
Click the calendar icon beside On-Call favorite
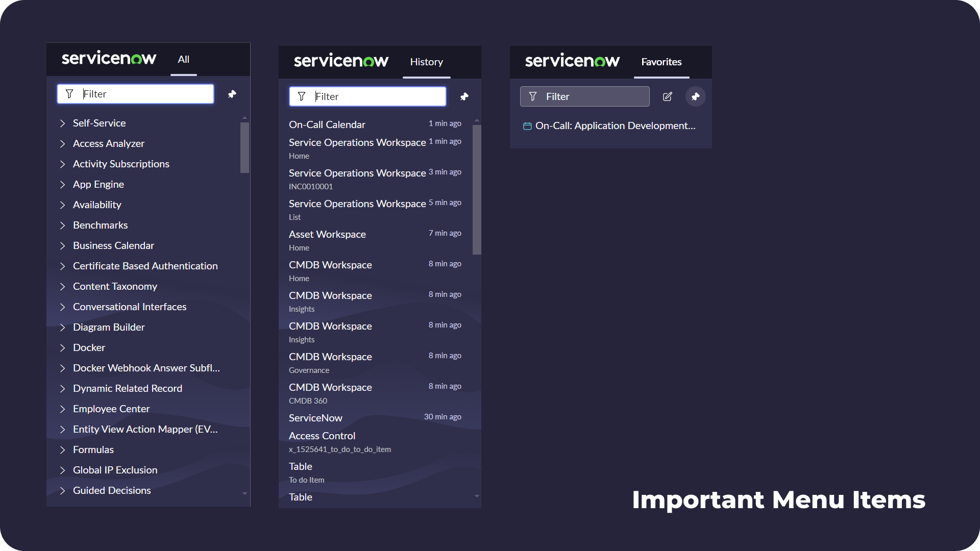[x=527, y=126]
